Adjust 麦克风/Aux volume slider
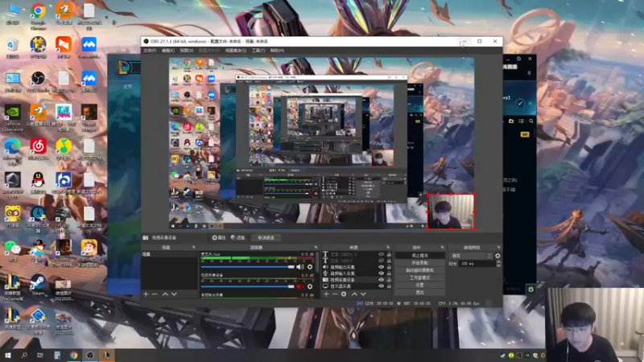The image size is (644, 362). [x=248, y=267]
